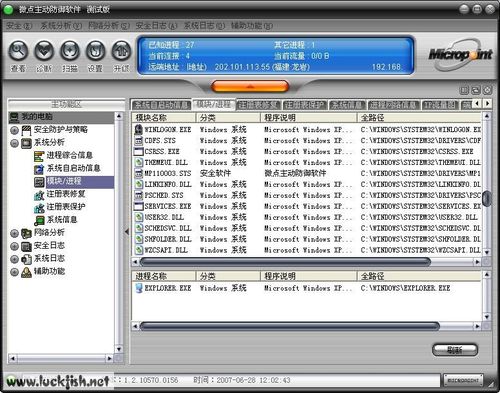
Task: Click the green orb in title bar
Action: tap(8, 9)
